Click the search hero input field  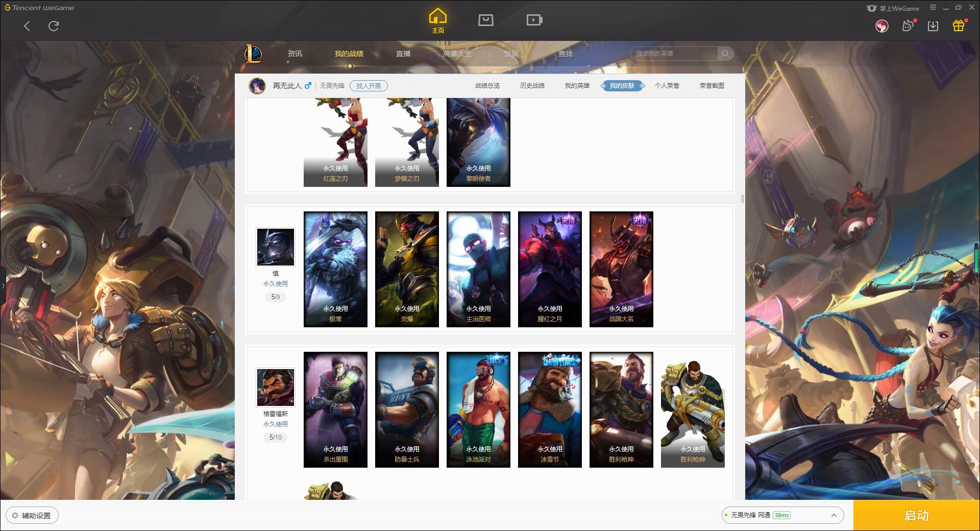pyautogui.click(x=674, y=54)
